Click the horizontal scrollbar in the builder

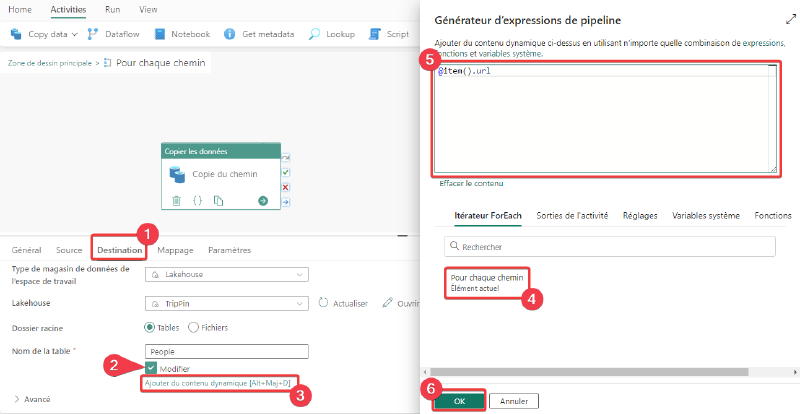589,372
